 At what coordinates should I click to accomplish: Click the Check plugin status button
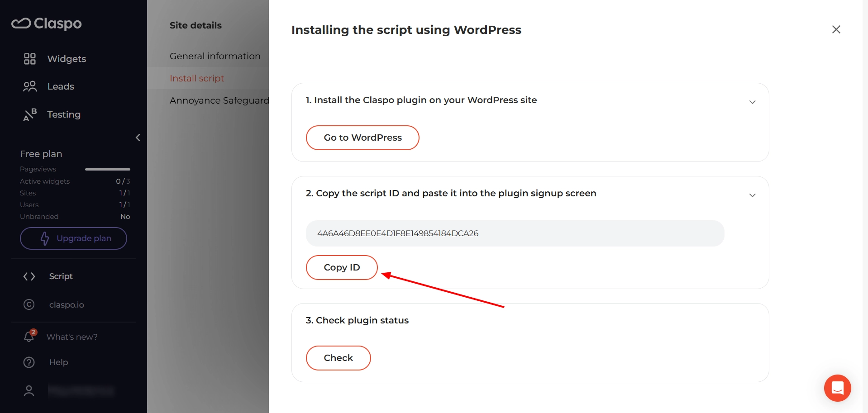click(x=338, y=358)
